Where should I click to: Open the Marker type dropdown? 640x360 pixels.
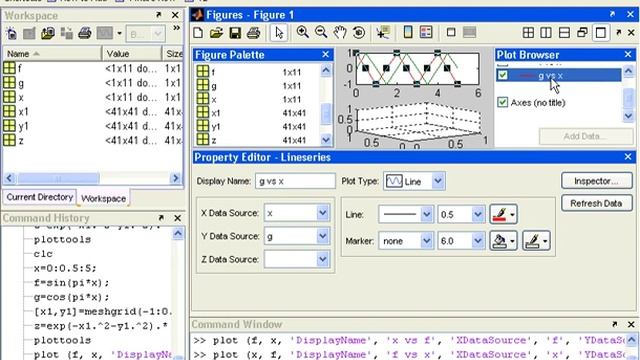427,241
